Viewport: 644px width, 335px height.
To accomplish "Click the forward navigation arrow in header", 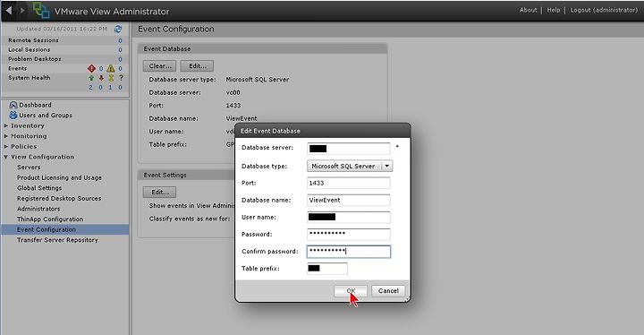I will coord(23,10).
